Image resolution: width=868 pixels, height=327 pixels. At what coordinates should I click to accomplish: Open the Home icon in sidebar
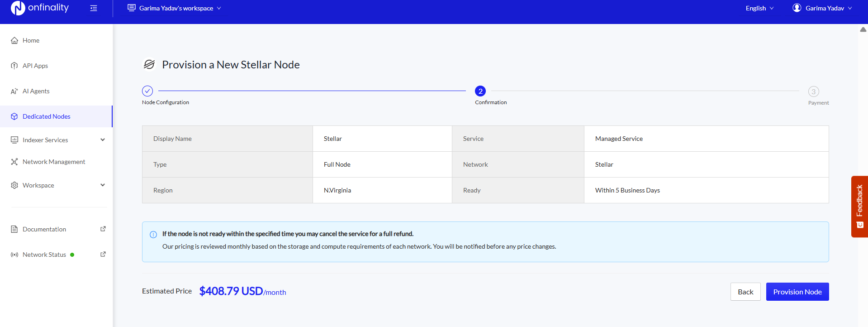tap(14, 40)
